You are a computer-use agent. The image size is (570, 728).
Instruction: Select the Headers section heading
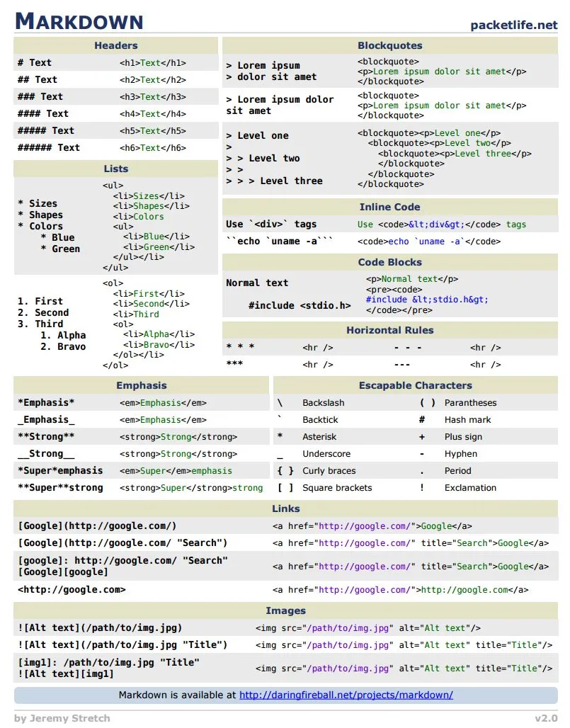pos(116,45)
